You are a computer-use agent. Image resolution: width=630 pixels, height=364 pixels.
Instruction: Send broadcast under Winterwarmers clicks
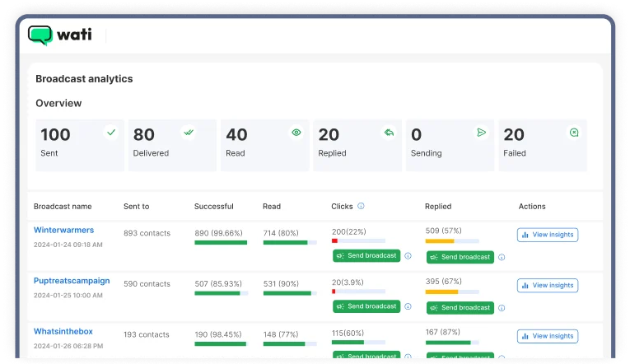366,255
